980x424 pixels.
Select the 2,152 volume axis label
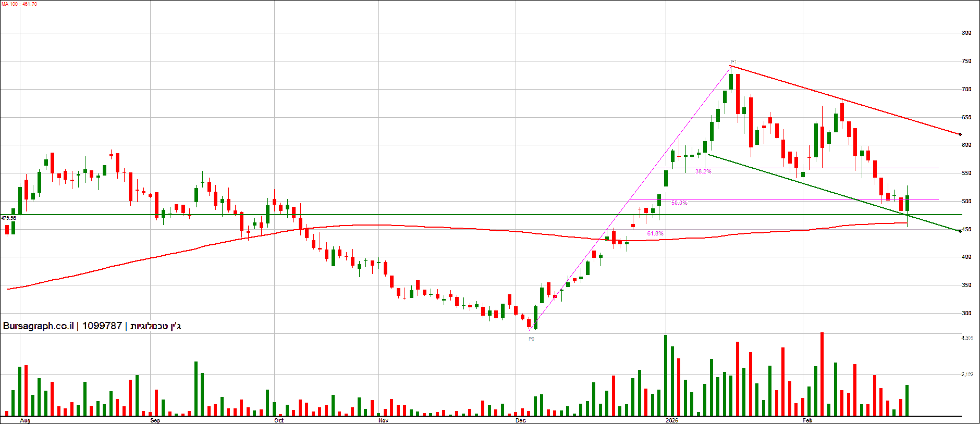pyautogui.click(x=967, y=374)
